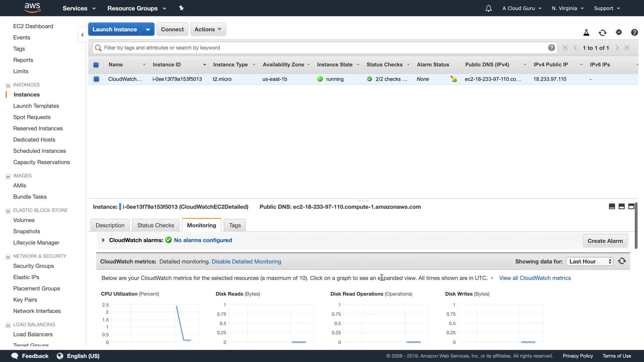Click Disable Detailed Monitoring link
Screen dimensions: 644x362
[x=246, y=261]
